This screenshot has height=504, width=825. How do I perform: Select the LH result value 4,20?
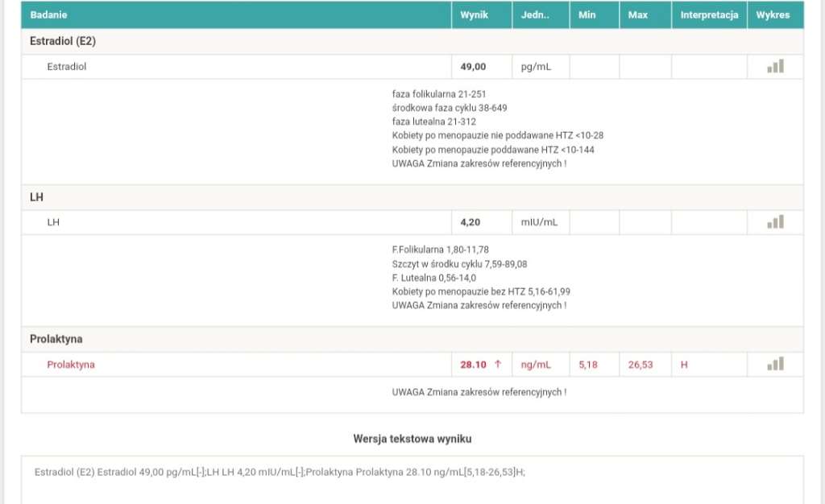click(471, 222)
